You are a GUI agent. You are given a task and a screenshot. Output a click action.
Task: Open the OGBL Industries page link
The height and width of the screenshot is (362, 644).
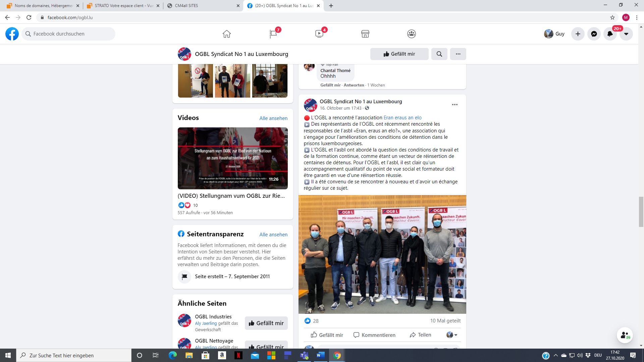(x=213, y=317)
